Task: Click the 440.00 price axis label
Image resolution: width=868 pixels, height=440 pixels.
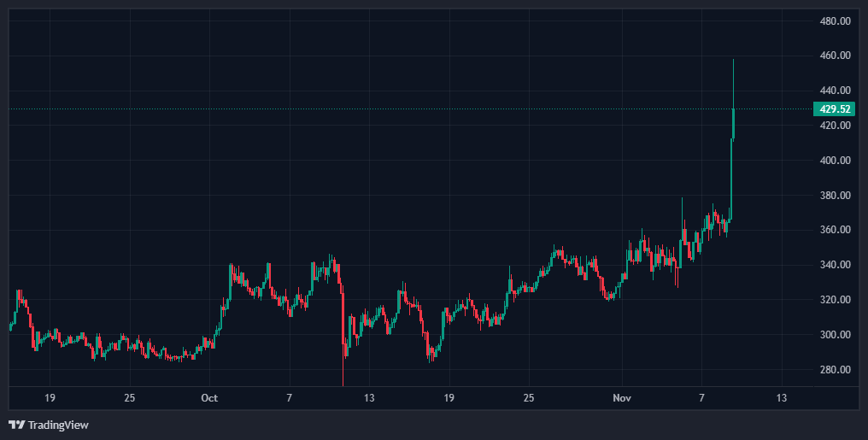Action: tap(835, 91)
